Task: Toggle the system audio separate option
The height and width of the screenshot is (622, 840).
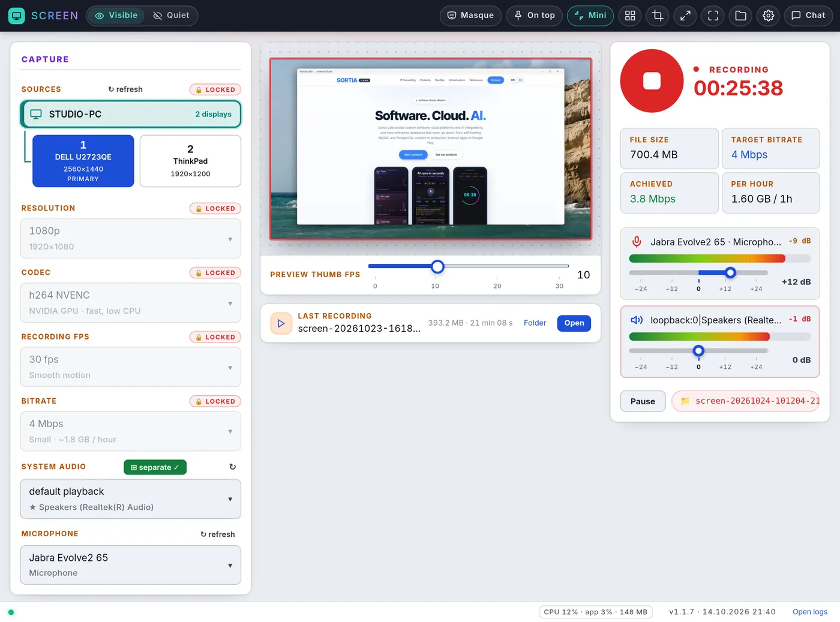Action: (155, 467)
